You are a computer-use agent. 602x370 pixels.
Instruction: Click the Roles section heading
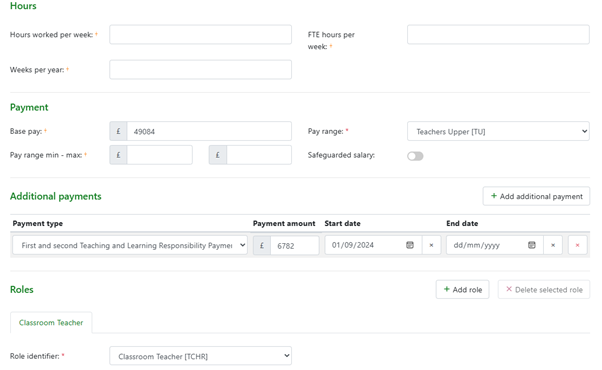22,289
